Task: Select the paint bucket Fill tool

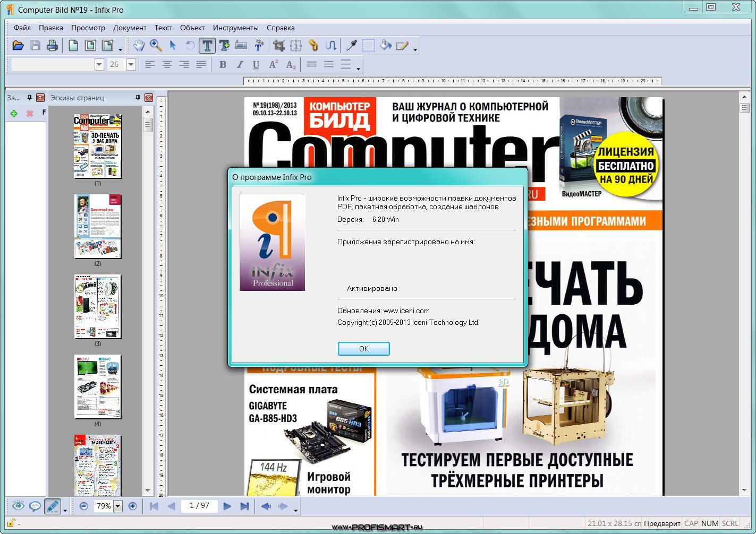Action: point(386,46)
